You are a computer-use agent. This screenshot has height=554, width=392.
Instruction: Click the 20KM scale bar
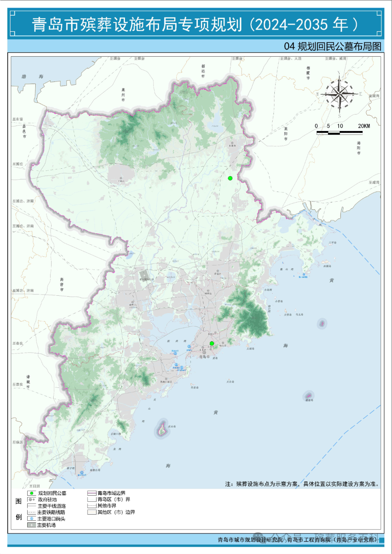[x=339, y=132]
